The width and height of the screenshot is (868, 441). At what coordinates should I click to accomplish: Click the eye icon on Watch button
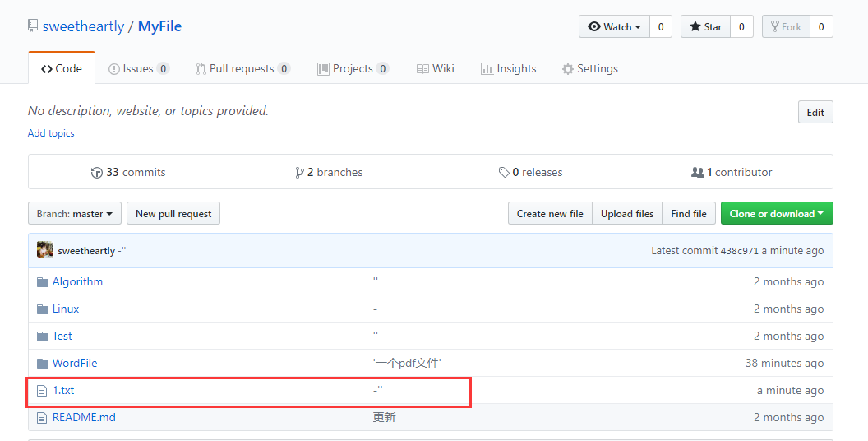[x=594, y=26]
